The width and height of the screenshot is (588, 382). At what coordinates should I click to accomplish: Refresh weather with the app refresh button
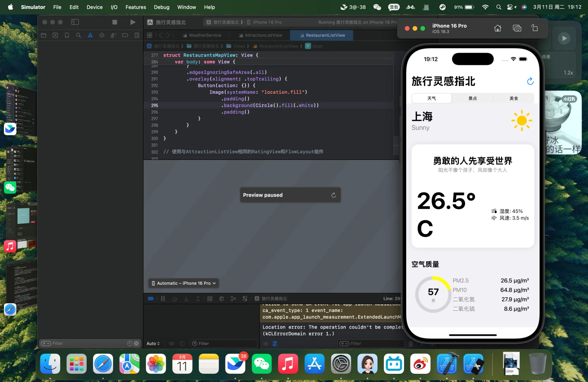[530, 81]
